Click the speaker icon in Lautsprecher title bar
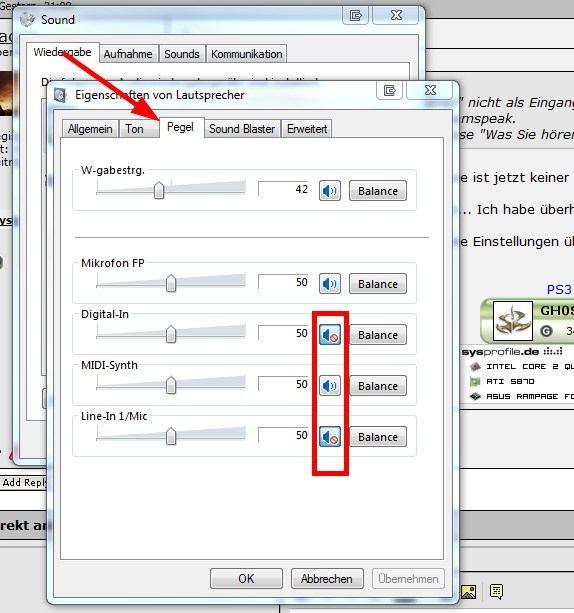574x613 pixels. coord(60,95)
